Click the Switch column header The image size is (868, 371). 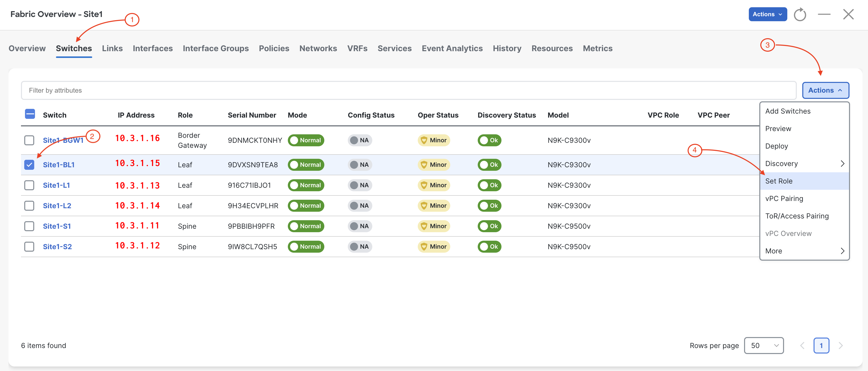54,115
